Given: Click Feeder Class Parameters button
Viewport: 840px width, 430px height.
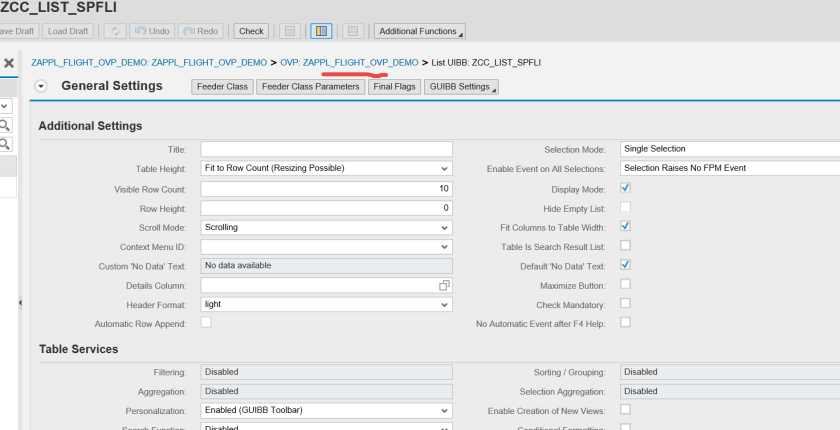Looking at the screenshot, I should (x=311, y=87).
